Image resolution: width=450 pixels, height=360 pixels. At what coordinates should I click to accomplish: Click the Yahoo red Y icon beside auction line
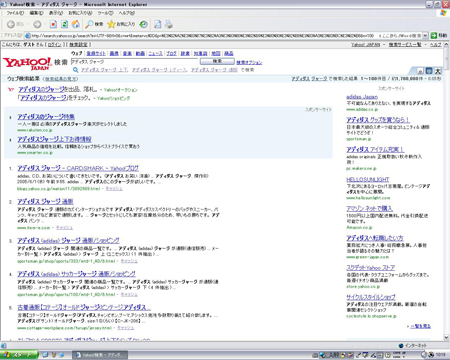[x=11, y=89]
